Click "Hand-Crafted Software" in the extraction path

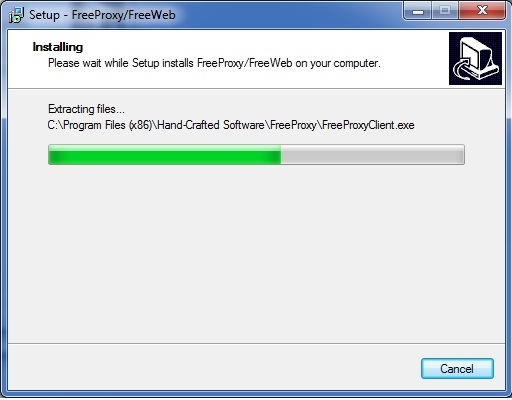coord(211,125)
